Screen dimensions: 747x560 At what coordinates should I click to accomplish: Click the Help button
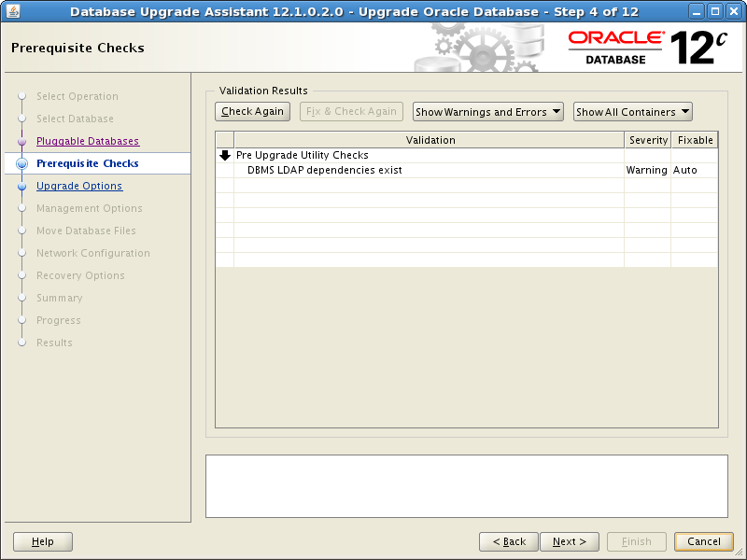(x=43, y=541)
